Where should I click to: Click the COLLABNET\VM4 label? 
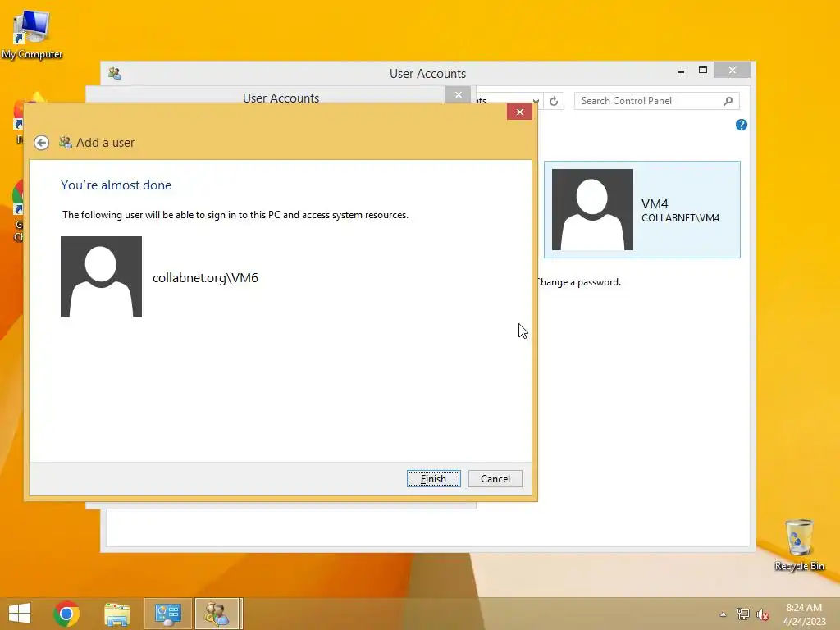click(680, 218)
